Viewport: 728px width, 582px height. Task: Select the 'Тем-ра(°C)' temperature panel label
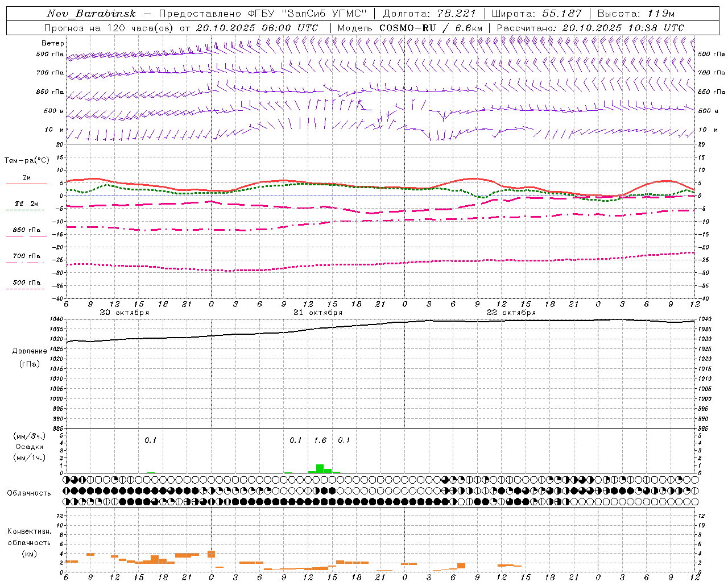(x=27, y=161)
